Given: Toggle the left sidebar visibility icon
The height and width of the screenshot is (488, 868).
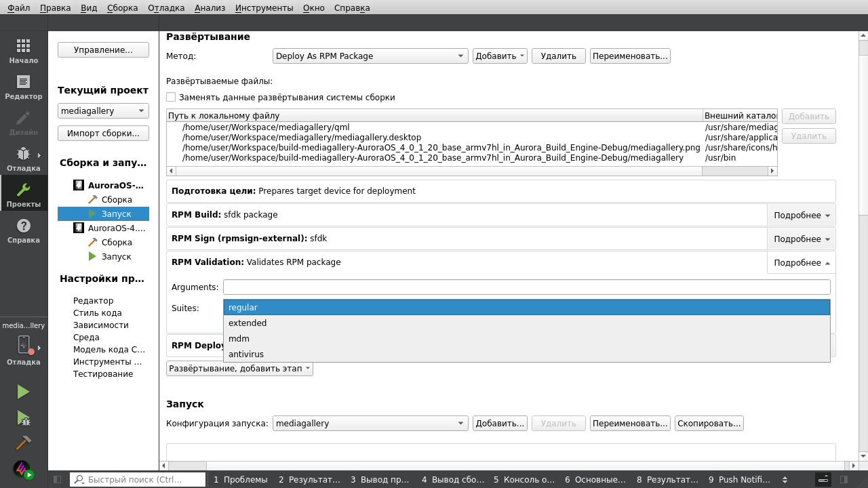Looking at the screenshot, I should [57, 479].
